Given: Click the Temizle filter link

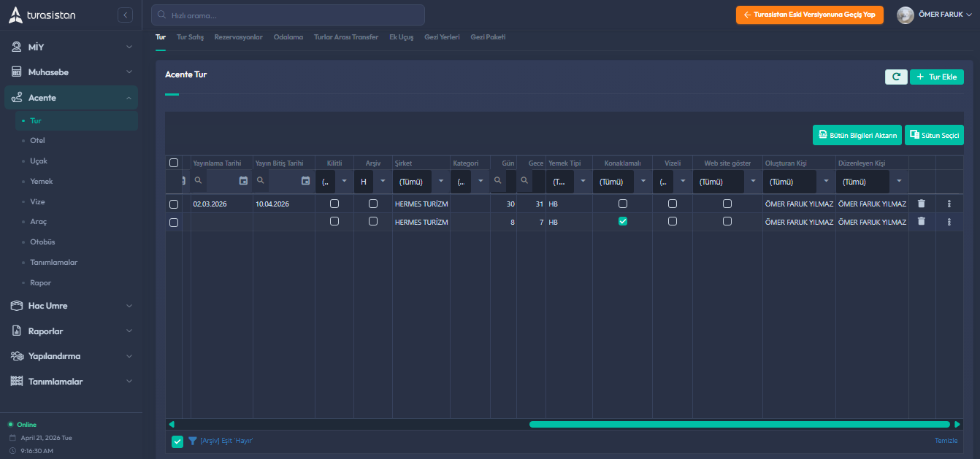Looking at the screenshot, I should 946,441.
